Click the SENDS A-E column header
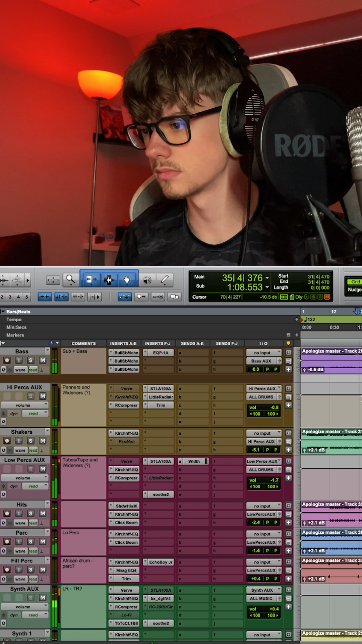This screenshot has width=362, height=644. coord(192,343)
